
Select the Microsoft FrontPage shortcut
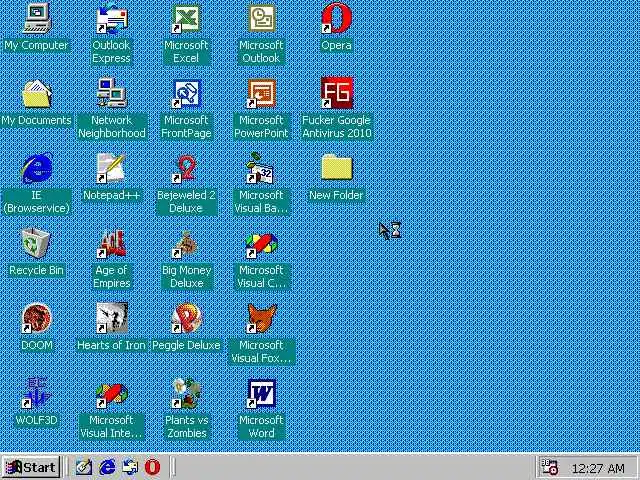pos(186,93)
